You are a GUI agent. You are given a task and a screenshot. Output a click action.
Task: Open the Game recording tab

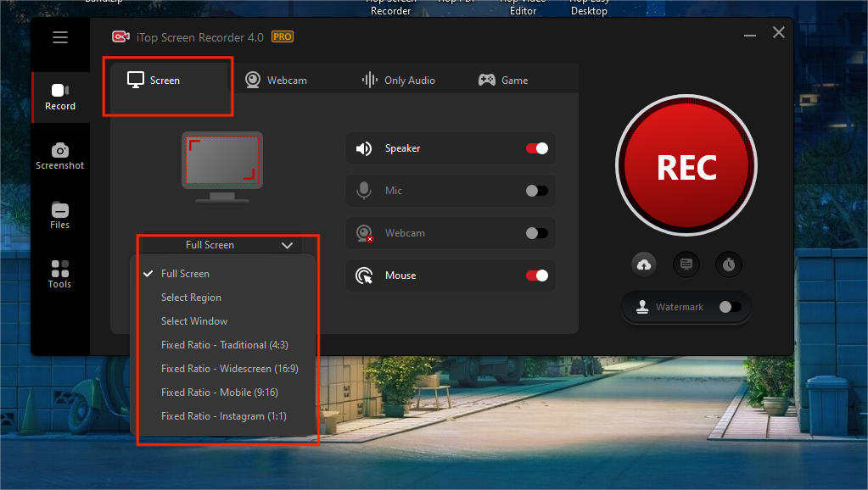click(502, 79)
